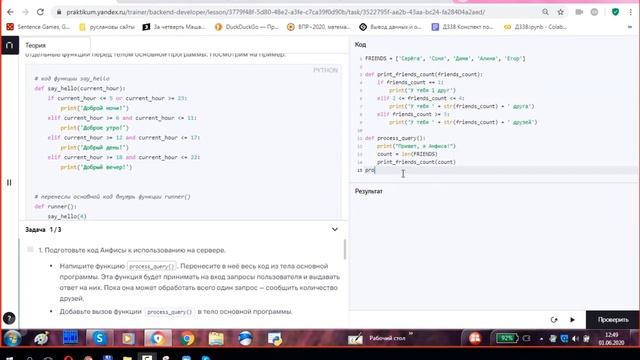This screenshot has width=640, height=360.
Task: Open the Д338 Конспект bookmark
Action: pyautogui.click(x=462, y=27)
